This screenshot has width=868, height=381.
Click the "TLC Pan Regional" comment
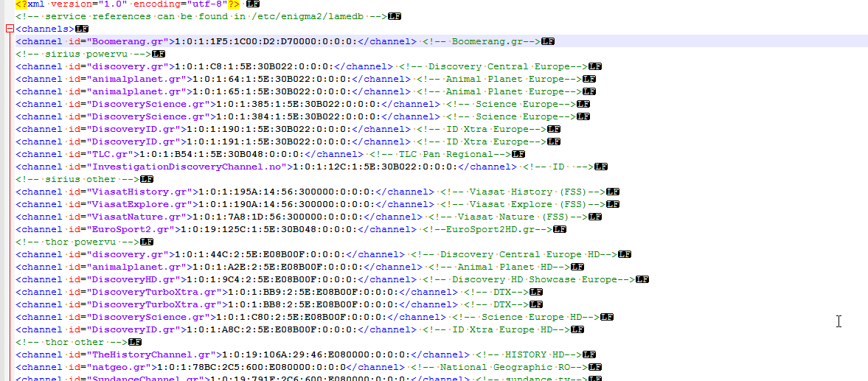point(440,154)
